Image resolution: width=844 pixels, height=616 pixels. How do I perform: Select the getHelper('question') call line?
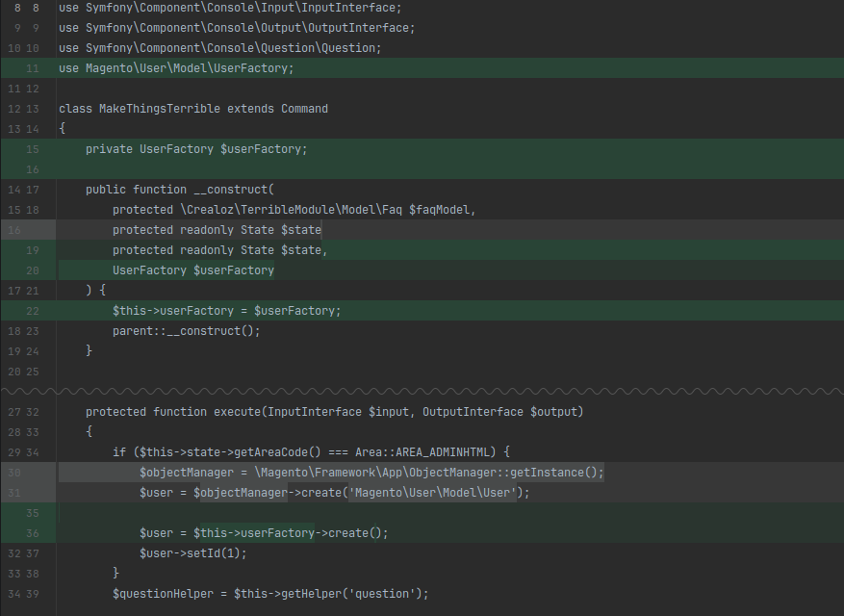tap(269, 593)
